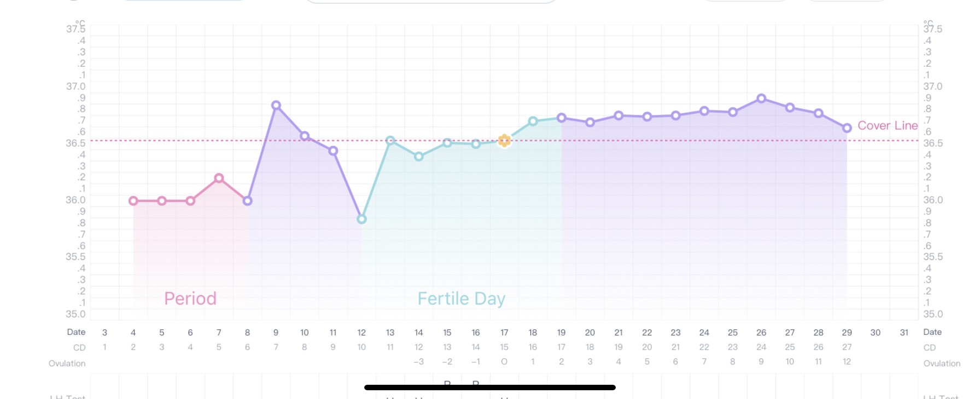Select the data point on date 21

(619, 115)
